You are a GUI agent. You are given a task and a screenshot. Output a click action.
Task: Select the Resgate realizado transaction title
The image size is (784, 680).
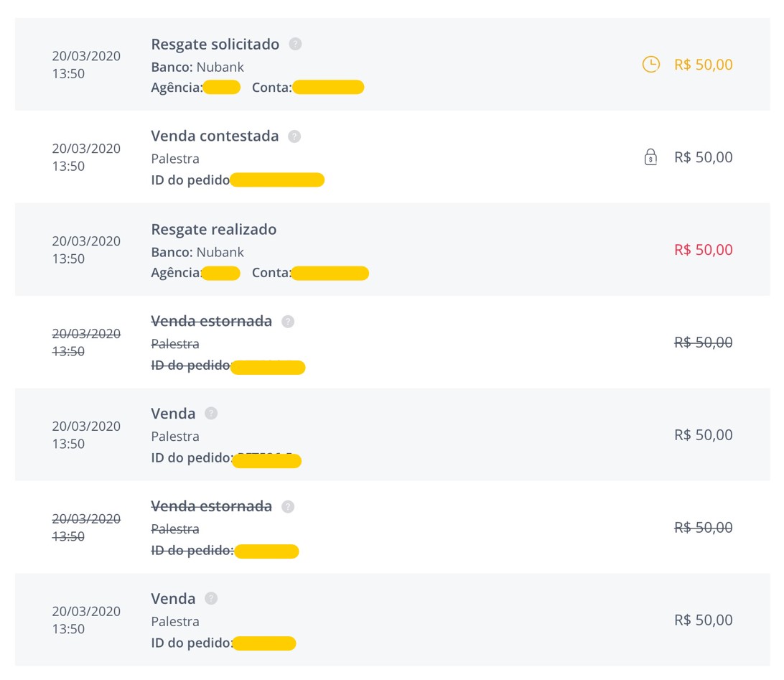pos(213,229)
